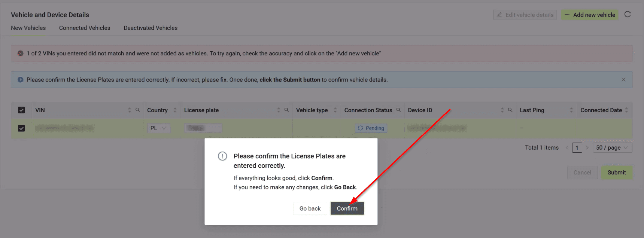Viewport: 644px width, 238px height.
Task: Click the license plate input field
Action: 203,128
